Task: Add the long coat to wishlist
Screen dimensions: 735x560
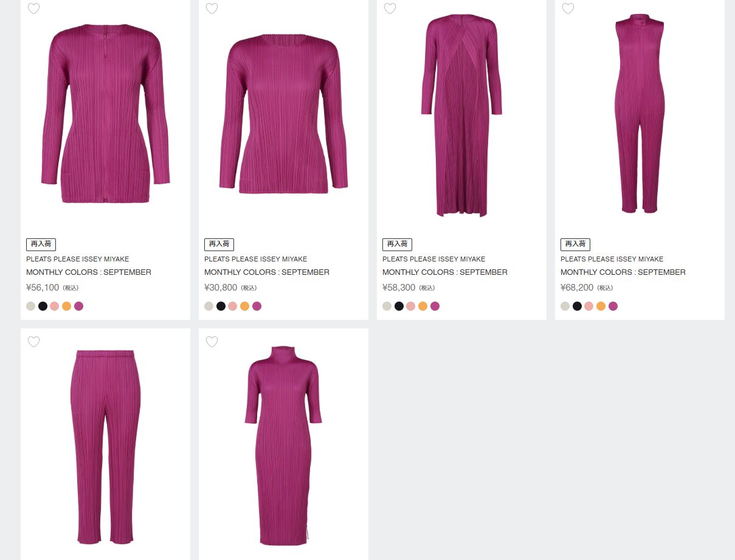Action: [x=390, y=9]
